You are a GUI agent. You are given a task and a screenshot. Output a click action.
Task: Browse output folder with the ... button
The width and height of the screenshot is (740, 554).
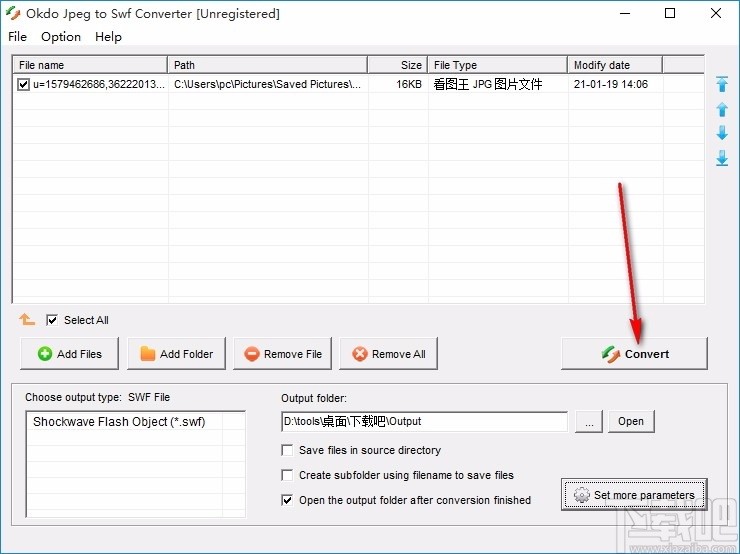(x=589, y=421)
